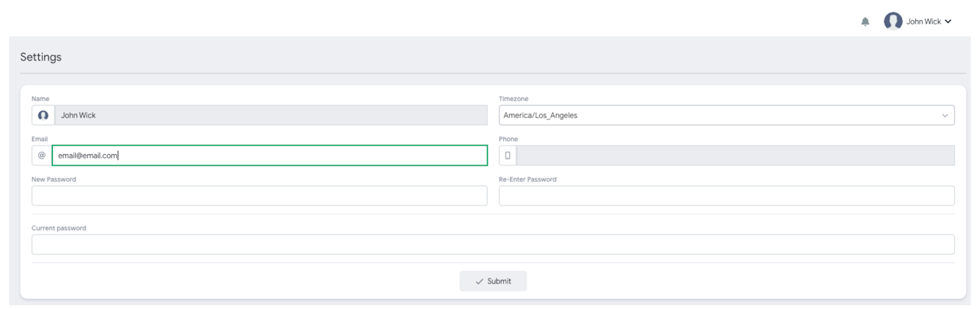Click into the email@email.com field
Screen dimensions: 980x309
tap(269, 156)
